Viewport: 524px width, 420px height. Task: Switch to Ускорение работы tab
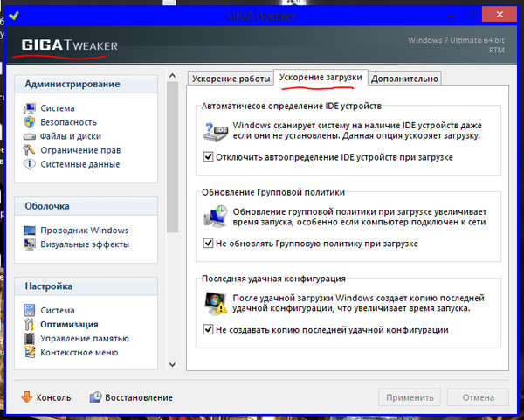tap(231, 79)
